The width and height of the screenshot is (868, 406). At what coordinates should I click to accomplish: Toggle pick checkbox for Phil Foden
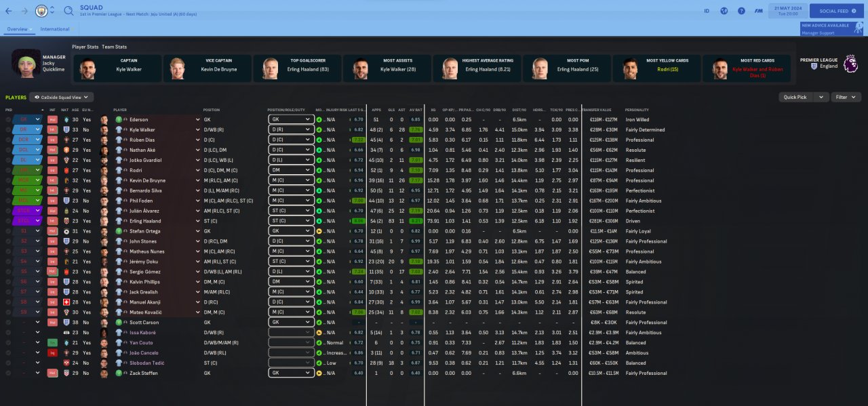click(8, 201)
